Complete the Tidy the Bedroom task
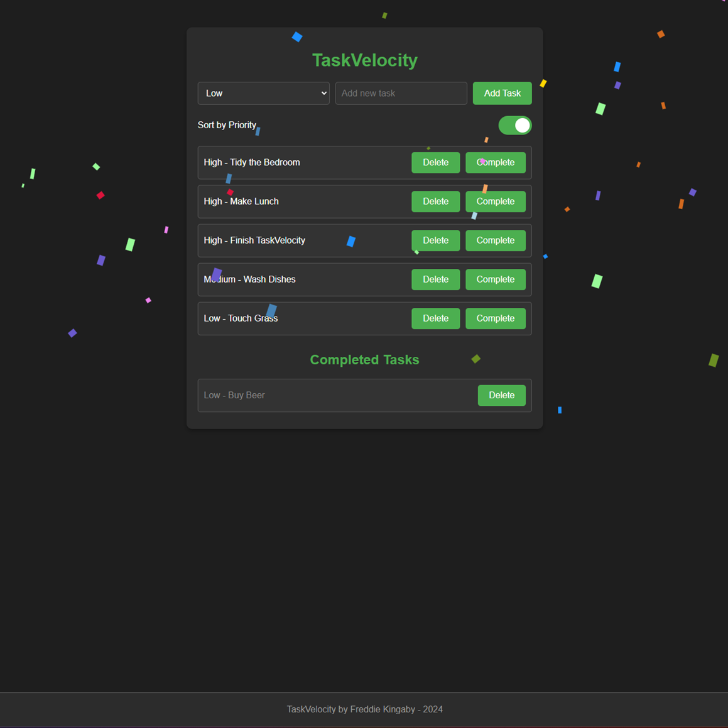 495,163
